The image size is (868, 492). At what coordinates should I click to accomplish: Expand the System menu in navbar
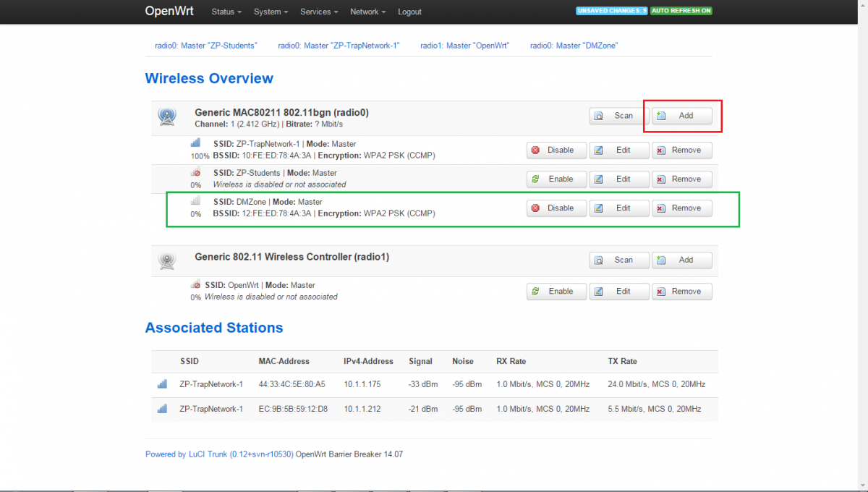point(271,12)
